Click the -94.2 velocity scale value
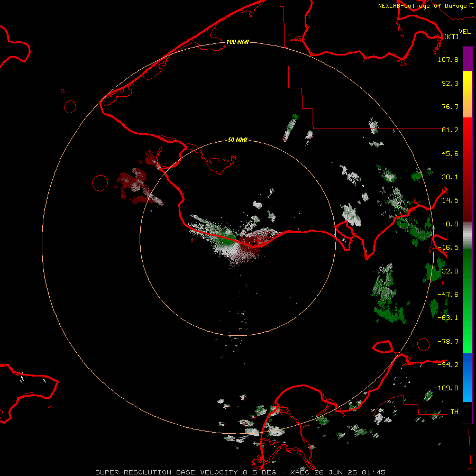 [x=448, y=364]
